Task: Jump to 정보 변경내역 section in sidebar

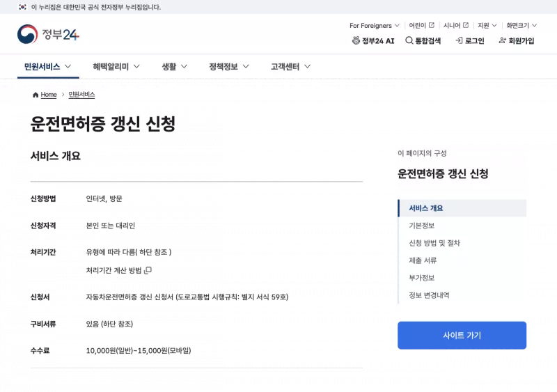Action: 429,295
